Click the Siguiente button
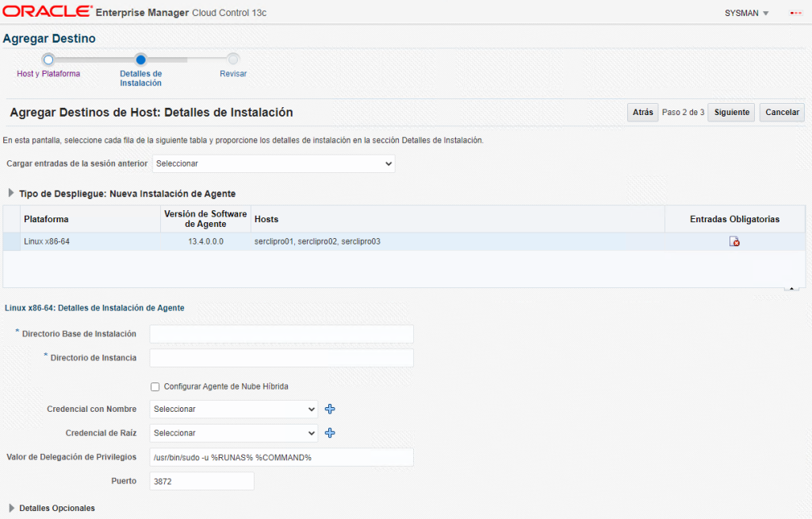 click(731, 113)
